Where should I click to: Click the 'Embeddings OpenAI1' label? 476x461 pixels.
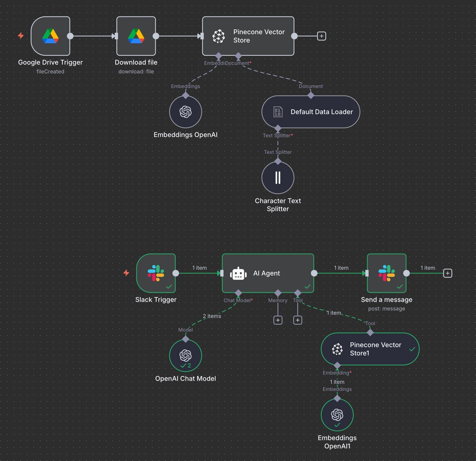pos(337,442)
